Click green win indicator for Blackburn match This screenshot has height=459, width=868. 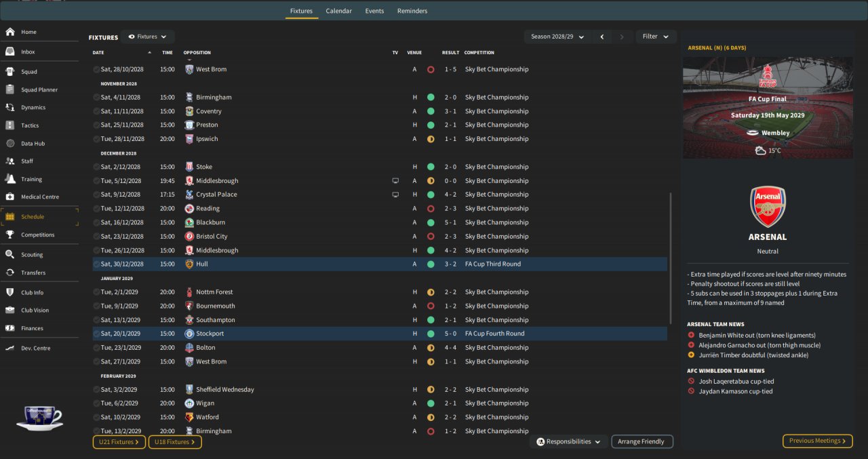click(431, 222)
